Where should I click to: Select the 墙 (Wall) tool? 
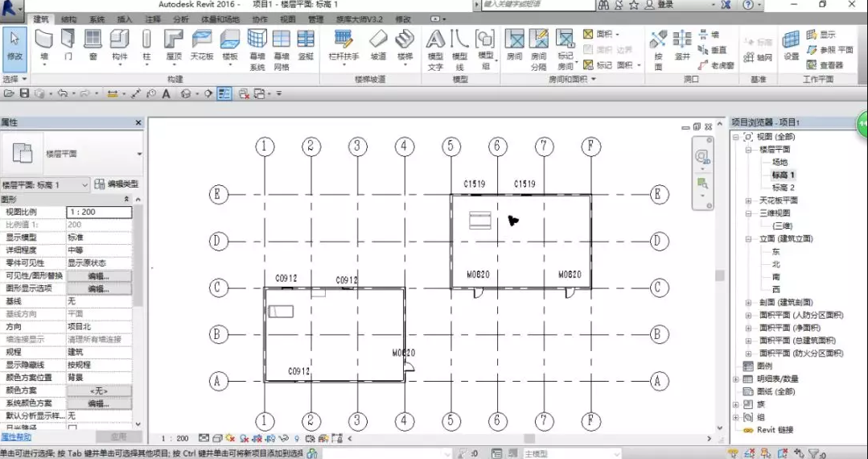pos(44,46)
